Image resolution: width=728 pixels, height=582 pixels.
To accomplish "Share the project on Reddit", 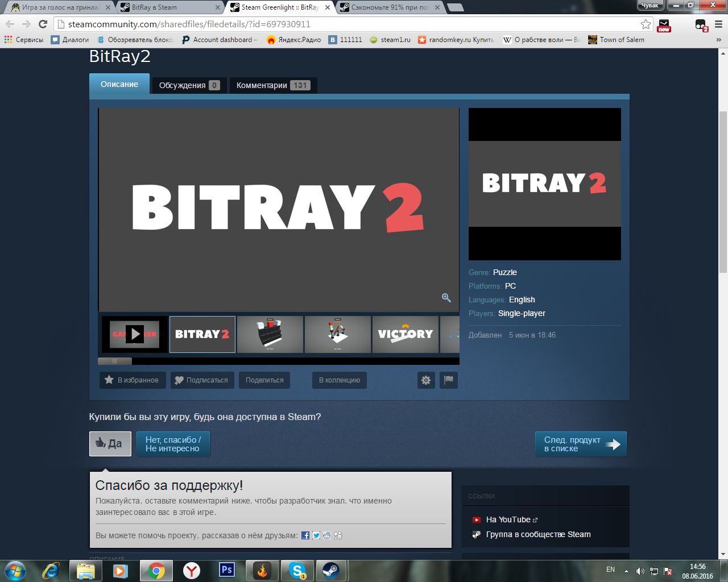I will point(327,535).
